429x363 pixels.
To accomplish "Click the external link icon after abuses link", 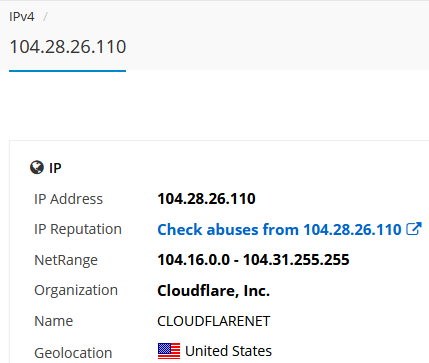I will click(414, 229).
